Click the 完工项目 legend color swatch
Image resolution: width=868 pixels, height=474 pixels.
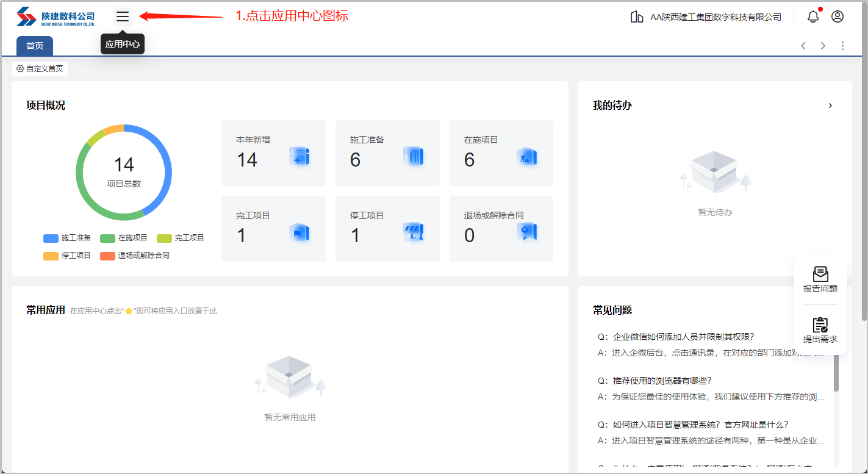point(164,238)
